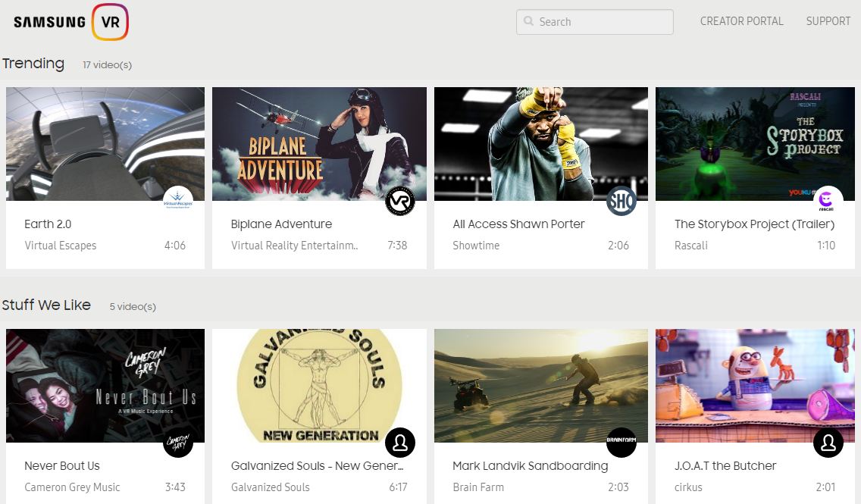Click Virtual Reality Entertainment VR badge icon
Viewport: 861px width, 504px height.
click(400, 201)
